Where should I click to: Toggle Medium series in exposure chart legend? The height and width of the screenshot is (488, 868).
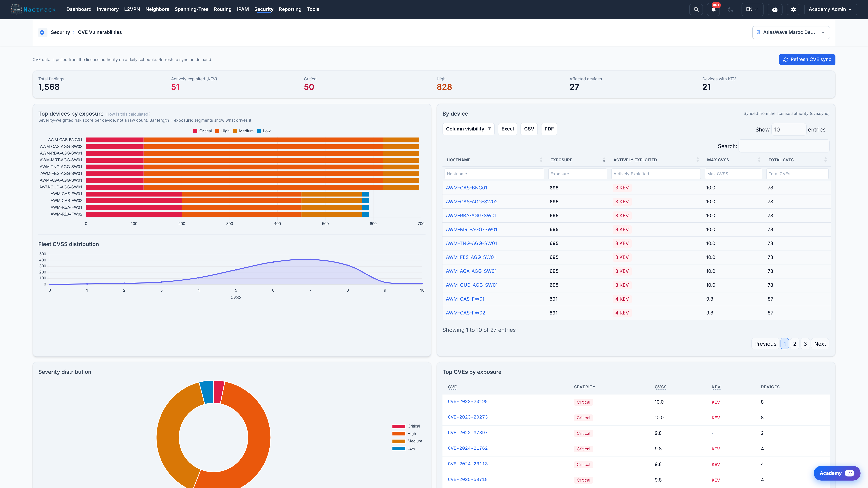click(x=243, y=131)
